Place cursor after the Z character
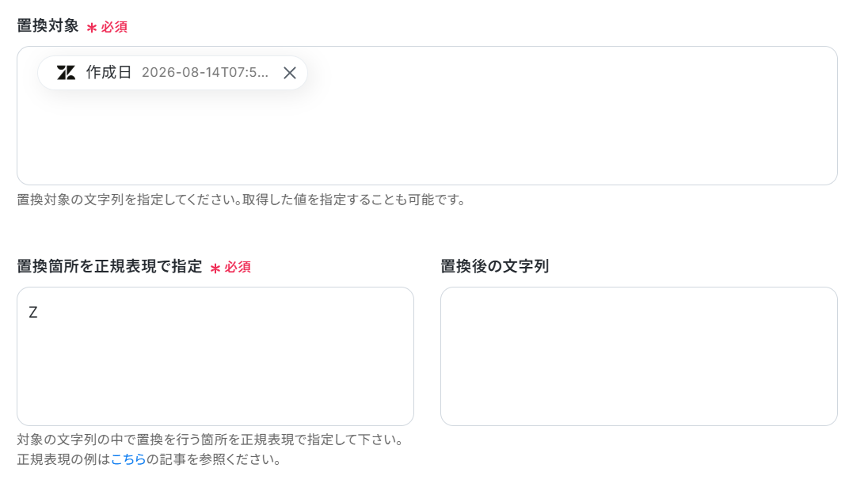This screenshot has height=495, width=868. coord(38,313)
